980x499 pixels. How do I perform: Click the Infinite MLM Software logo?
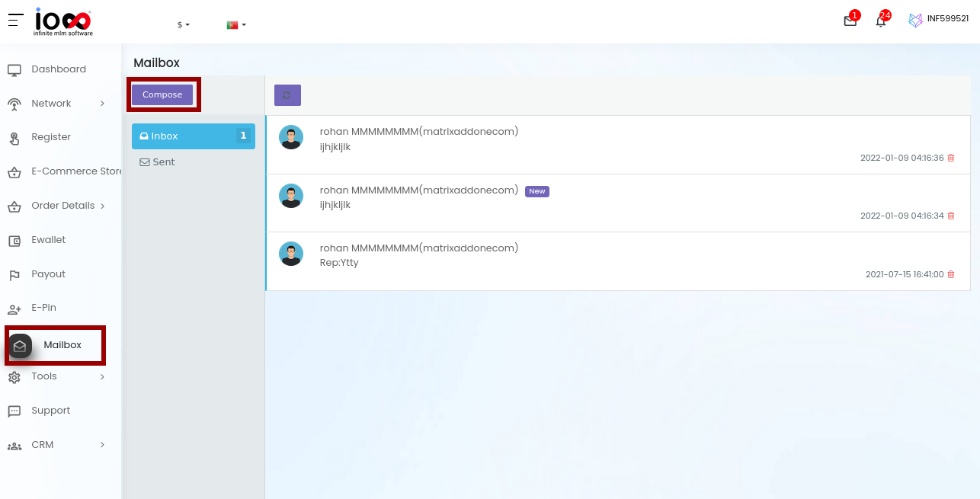coord(63,22)
